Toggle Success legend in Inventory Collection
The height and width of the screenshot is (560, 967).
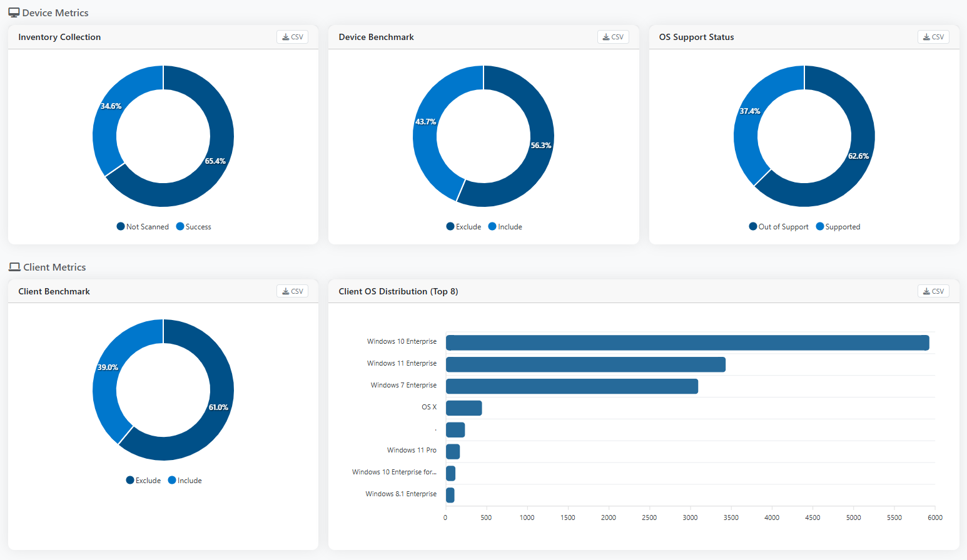(194, 227)
